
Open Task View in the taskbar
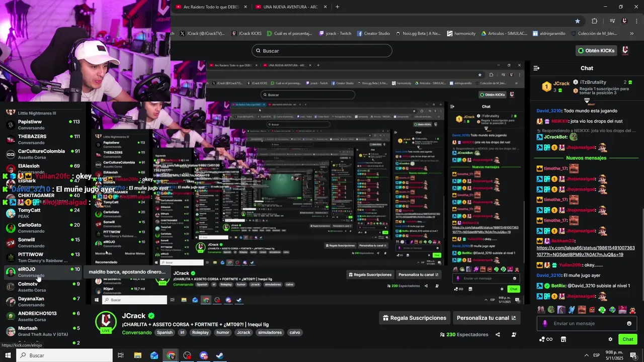(x=121, y=355)
